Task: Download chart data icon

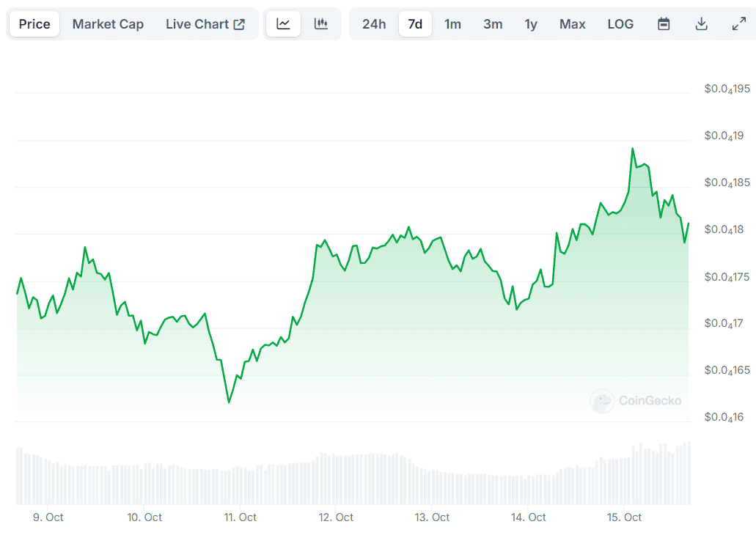Action: (x=702, y=24)
